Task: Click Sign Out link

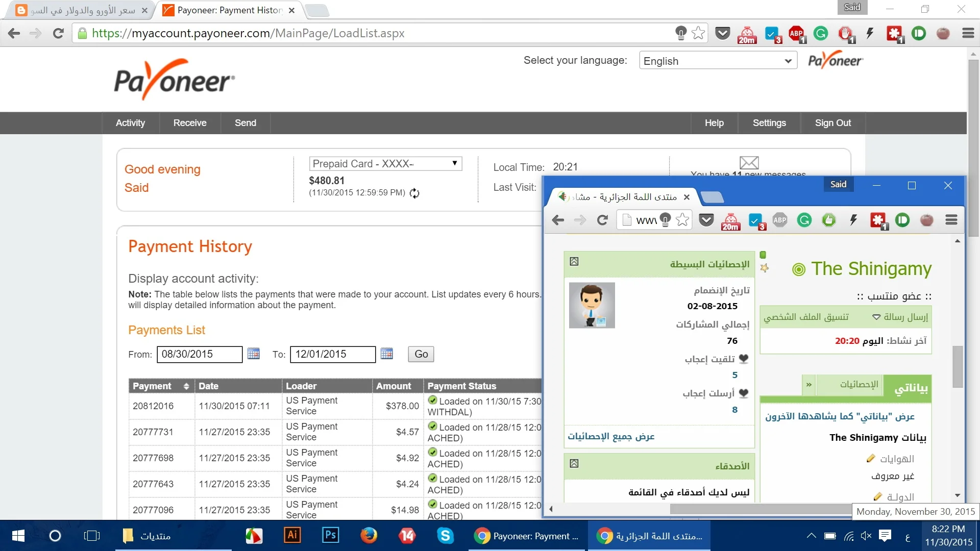Action: coord(832,123)
